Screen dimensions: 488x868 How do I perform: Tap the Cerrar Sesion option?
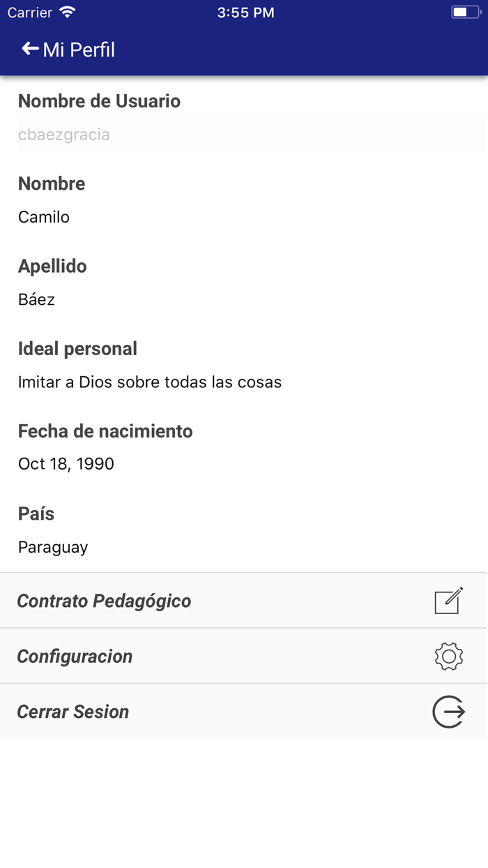(73, 711)
